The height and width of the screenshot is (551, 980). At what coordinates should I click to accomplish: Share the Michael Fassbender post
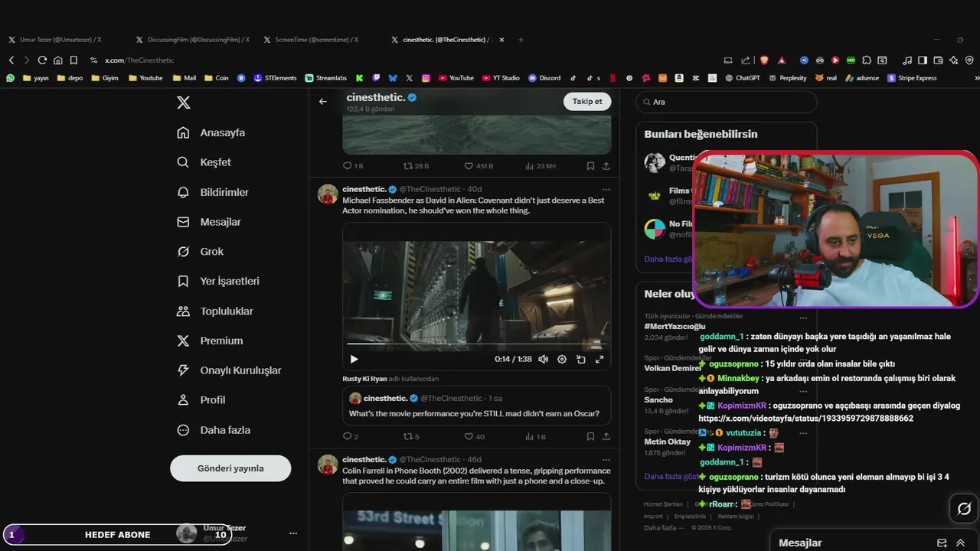pos(606,436)
